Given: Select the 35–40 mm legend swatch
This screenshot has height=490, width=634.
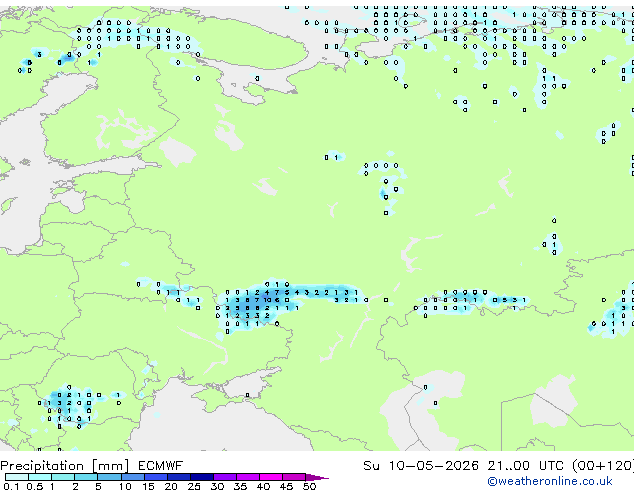Looking at the screenshot, I should (247, 477).
